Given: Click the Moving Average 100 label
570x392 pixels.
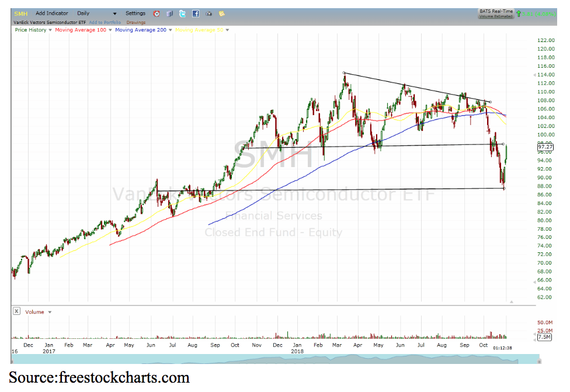Looking at the screenshot, I should click(81, 30).
